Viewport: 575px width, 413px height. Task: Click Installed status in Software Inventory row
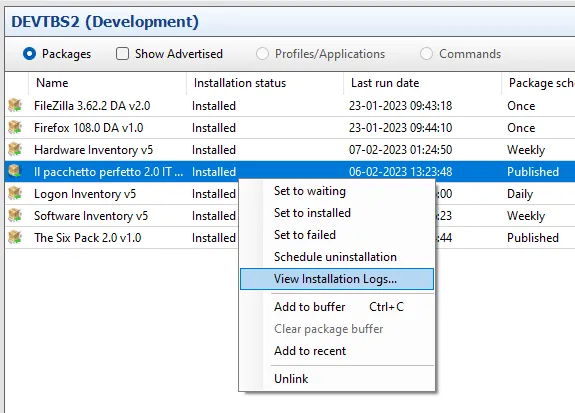214,216
